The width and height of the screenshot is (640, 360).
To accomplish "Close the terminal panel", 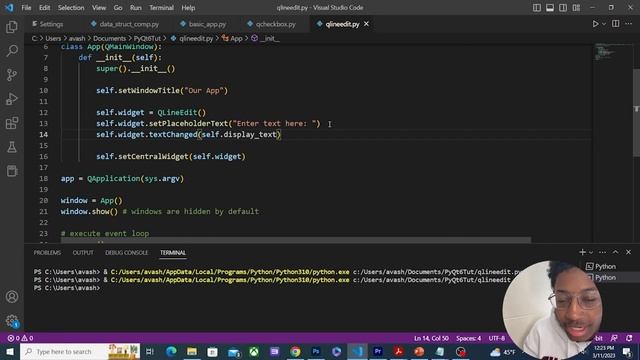I will click(x=629, y=252).
